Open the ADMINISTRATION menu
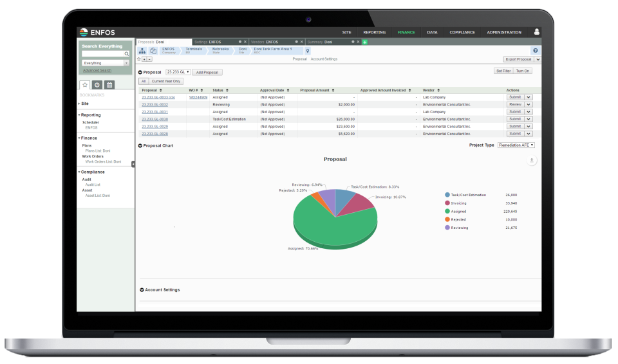 pos(504,32)
